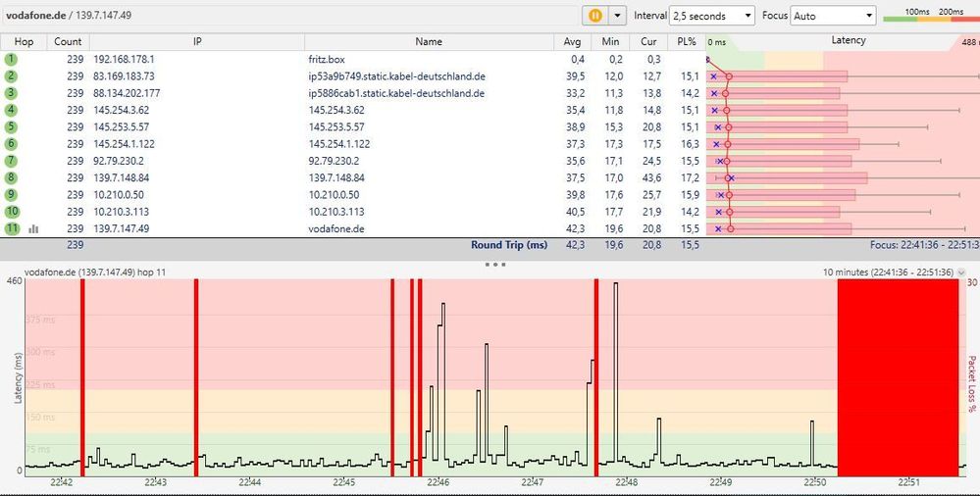This screenshot has width=980, height=496.
Task: Select hop 10 green circle icon
Action: pos(13,211)
